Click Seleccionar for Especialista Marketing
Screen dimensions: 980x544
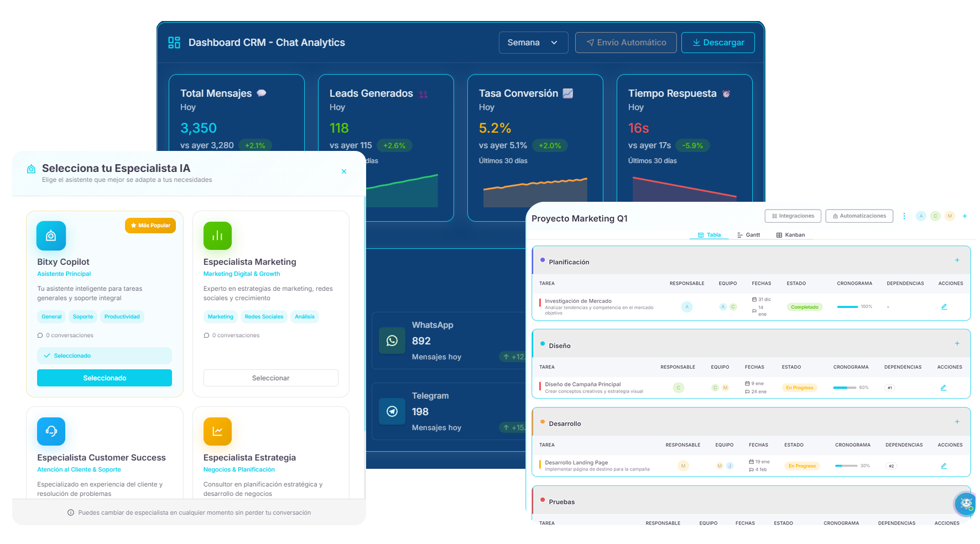tap(270, 378)
